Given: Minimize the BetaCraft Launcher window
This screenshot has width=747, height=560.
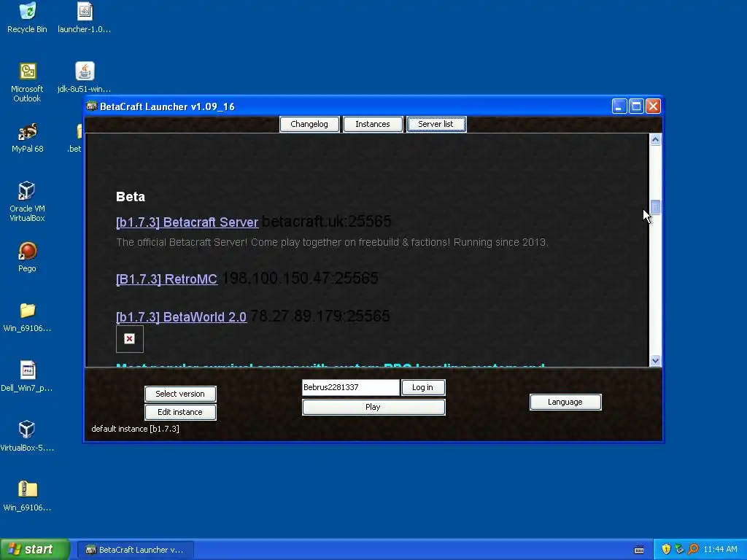Looking at the screenshot, I should coord(619,106).
